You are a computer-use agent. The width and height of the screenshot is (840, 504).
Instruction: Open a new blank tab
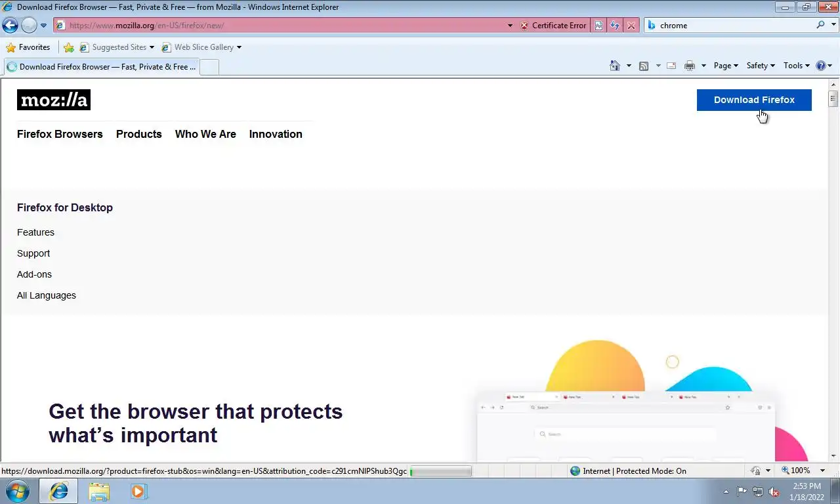point(209,67)
